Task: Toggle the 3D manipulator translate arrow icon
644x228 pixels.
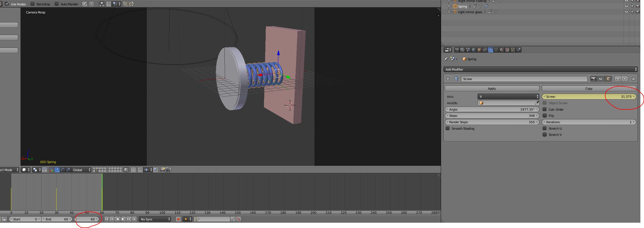Action: pos(57,170)
